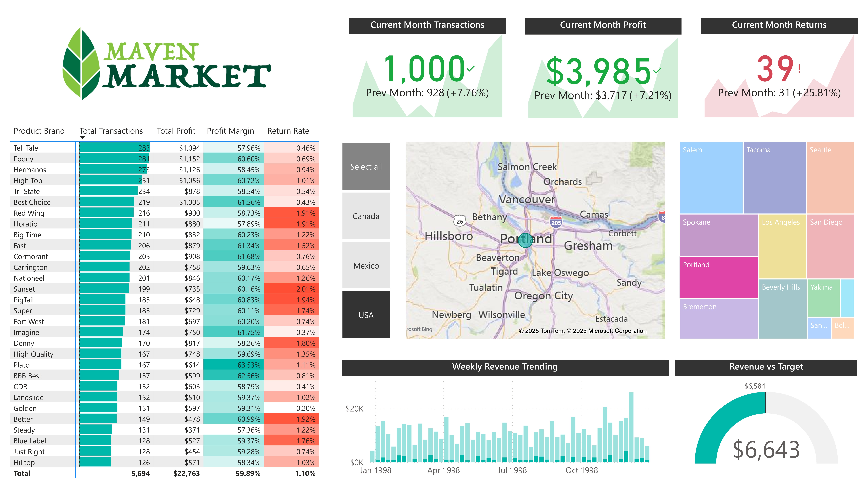The width and height of the screenshot is (868, 495).
Task: Click the Hermanos brand name
Action: click(x=30, y=170)
